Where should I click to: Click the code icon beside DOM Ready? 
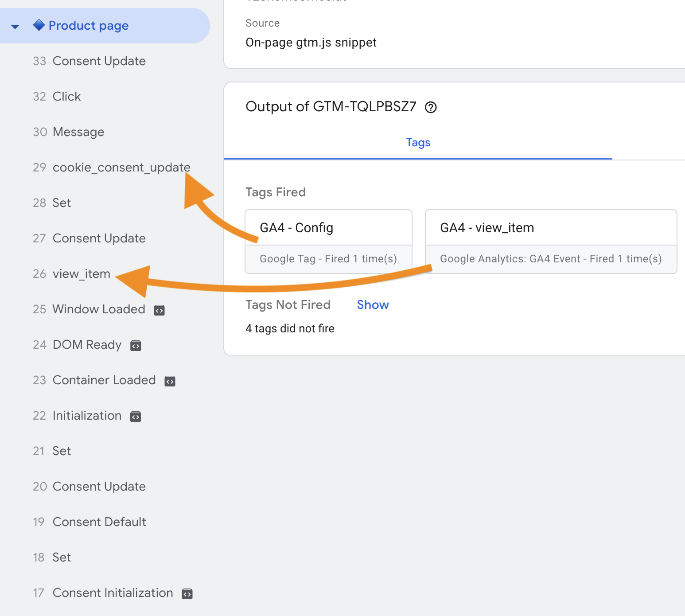136,345
